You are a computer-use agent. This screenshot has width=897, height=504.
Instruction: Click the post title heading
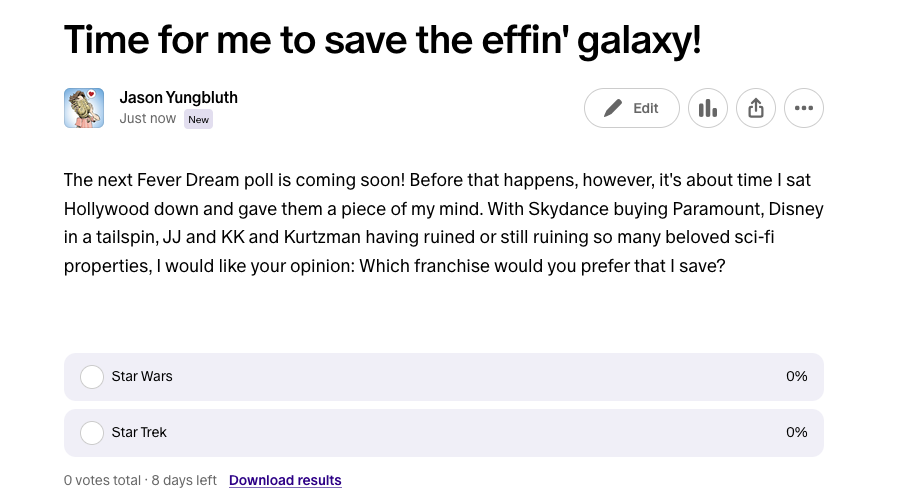click(x=382, y=40)
